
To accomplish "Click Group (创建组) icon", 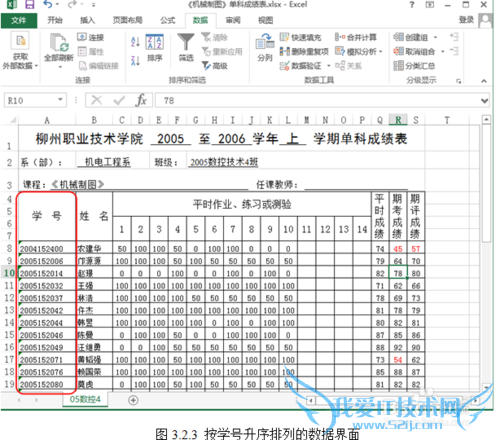I will (x=398, y=37).
